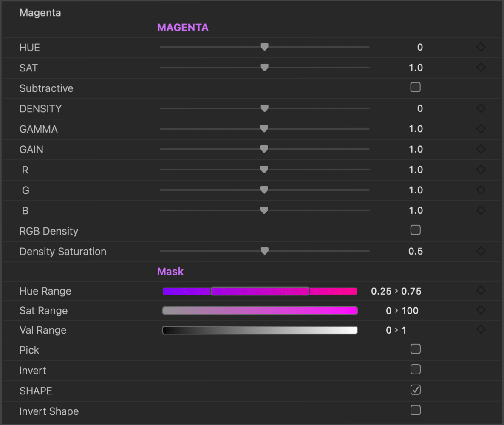
Task: Click the SAT keyframe diamond icon
Action: pyautogui.click(x=481, y=68)
